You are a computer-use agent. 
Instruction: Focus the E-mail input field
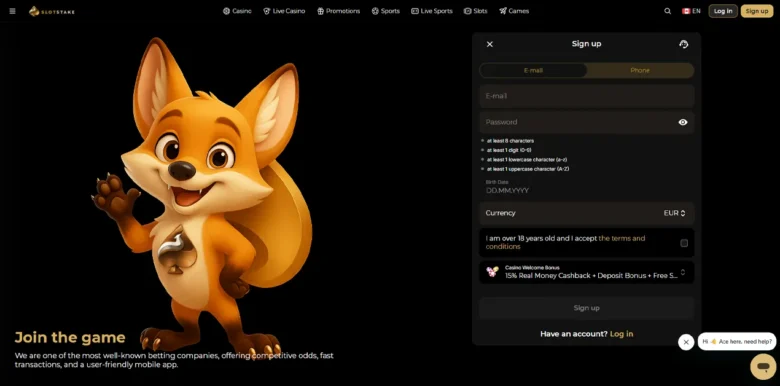click(586, 96)
